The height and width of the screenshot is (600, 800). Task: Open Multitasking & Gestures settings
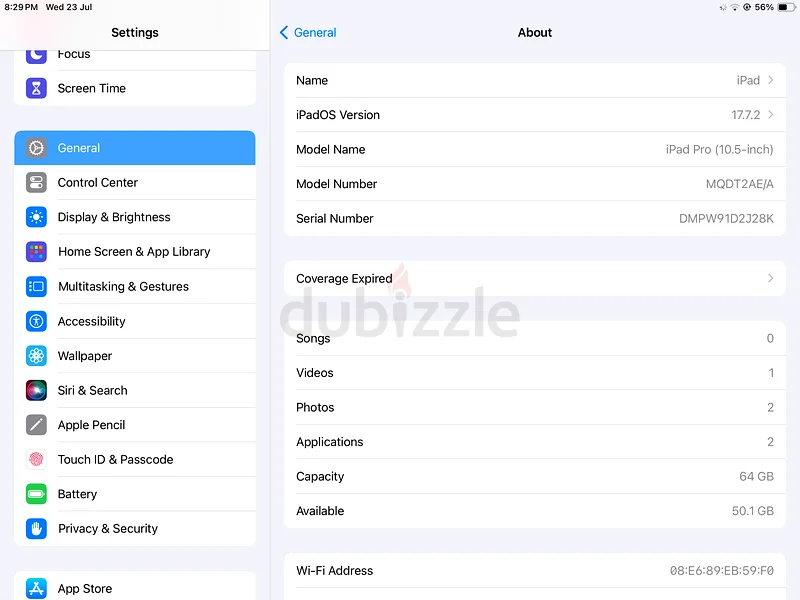pos(135,286)
